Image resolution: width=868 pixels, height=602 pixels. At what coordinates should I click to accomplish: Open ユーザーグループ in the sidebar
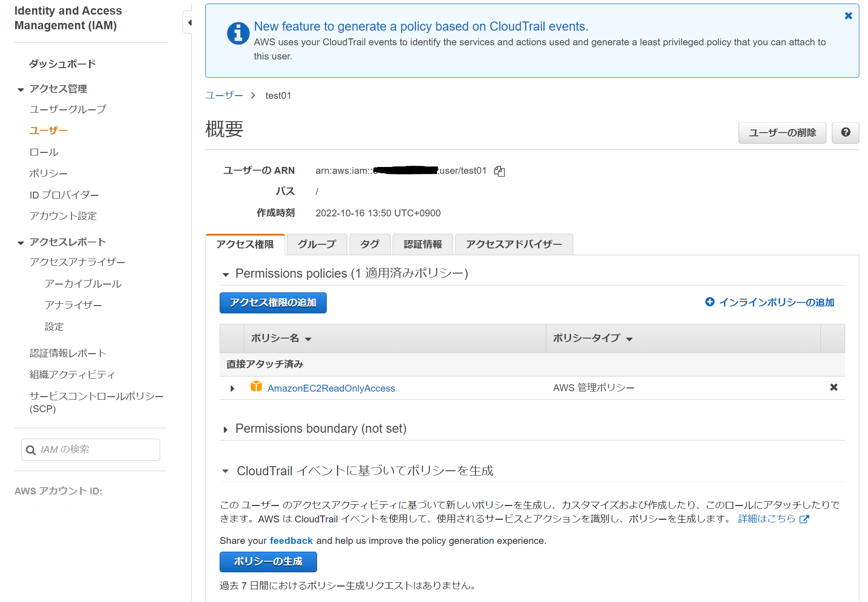pos(68,109)
